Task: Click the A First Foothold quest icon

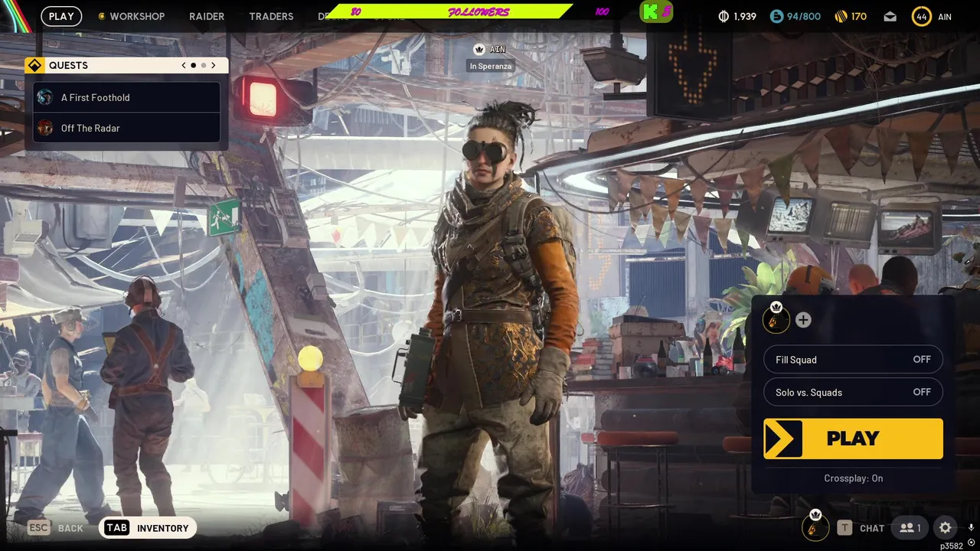Action: [45, 97]
